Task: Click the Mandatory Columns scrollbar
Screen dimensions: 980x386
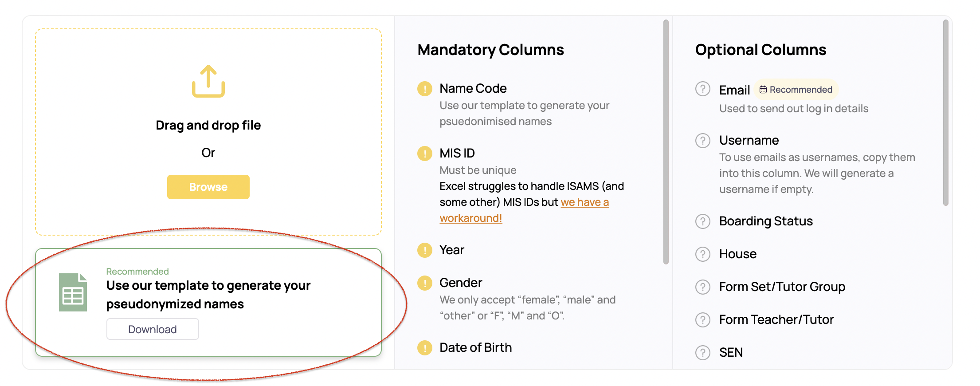Action: 666,142
